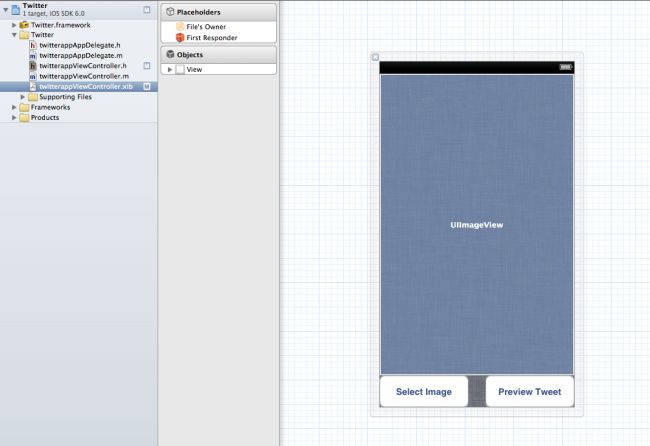
Task: Expand the Frameworks folder
Action: coord(14,107)
